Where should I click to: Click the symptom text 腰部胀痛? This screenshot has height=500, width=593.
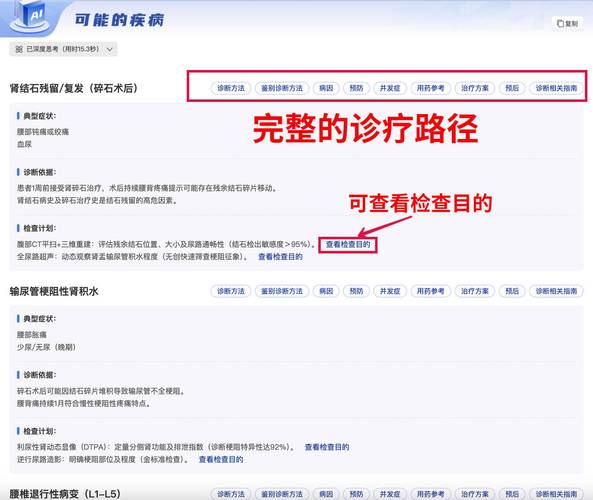(32, 335)
